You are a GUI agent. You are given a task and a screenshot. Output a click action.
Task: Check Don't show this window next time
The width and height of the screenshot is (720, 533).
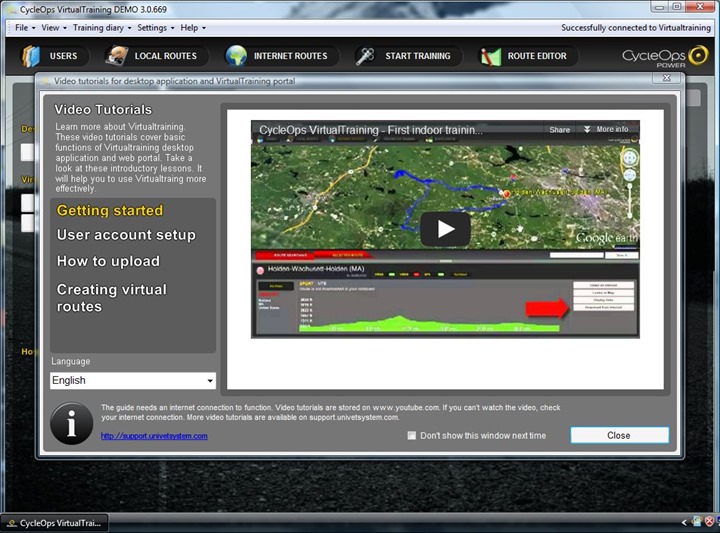click(411, 435)
